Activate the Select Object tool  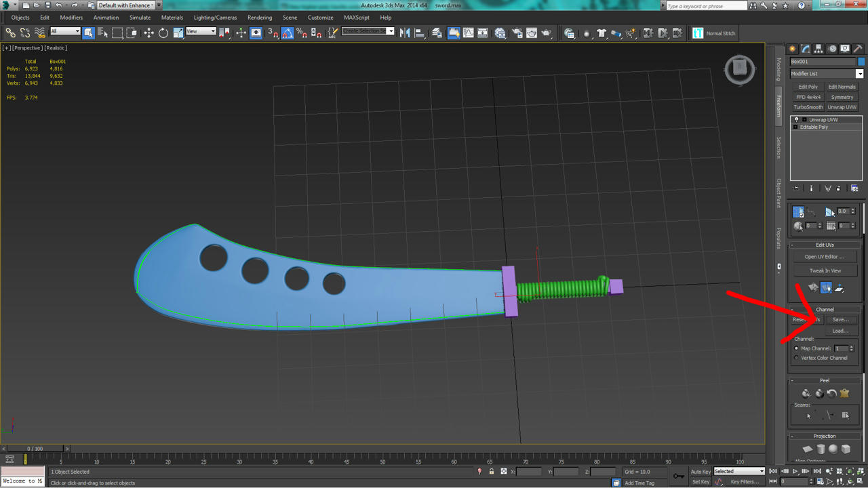point(88,33)
